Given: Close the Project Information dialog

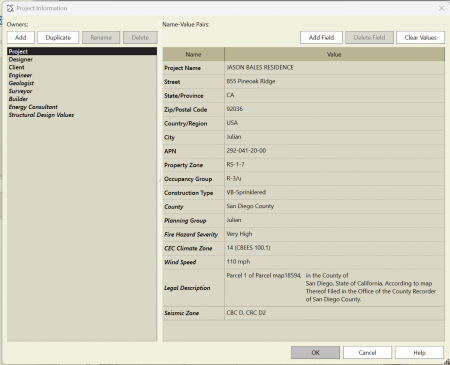Looking at the screenshot, I should coord(441,8).
